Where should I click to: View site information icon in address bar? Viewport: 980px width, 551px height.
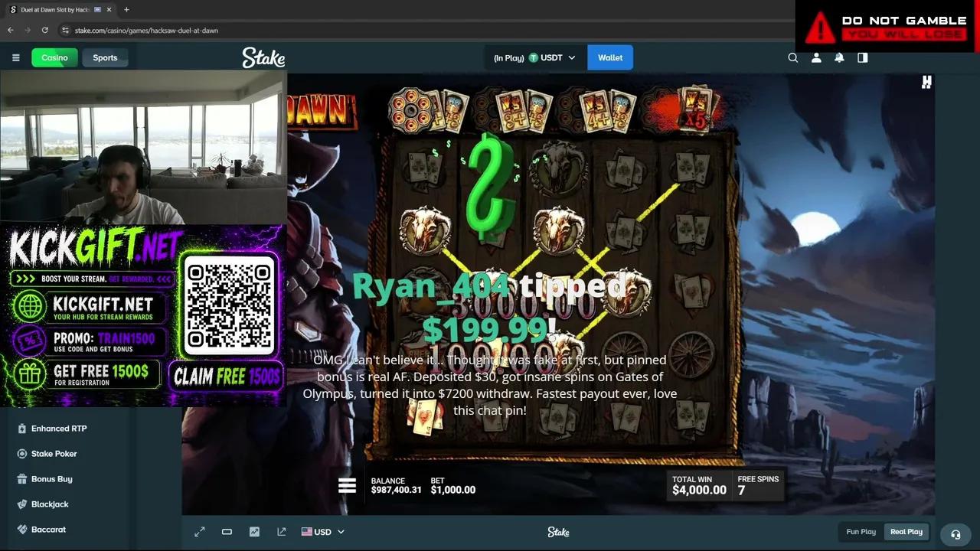(66, 31)
